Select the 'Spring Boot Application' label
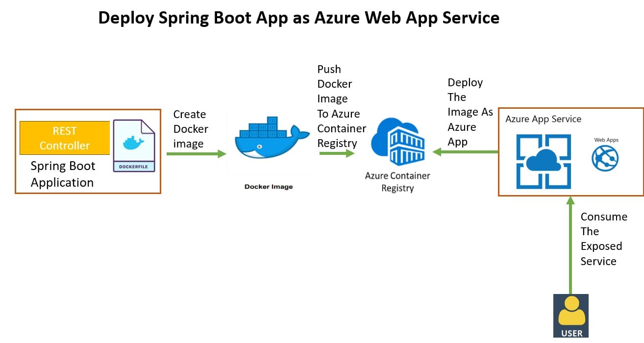The image size is (644, 343). 62,174
